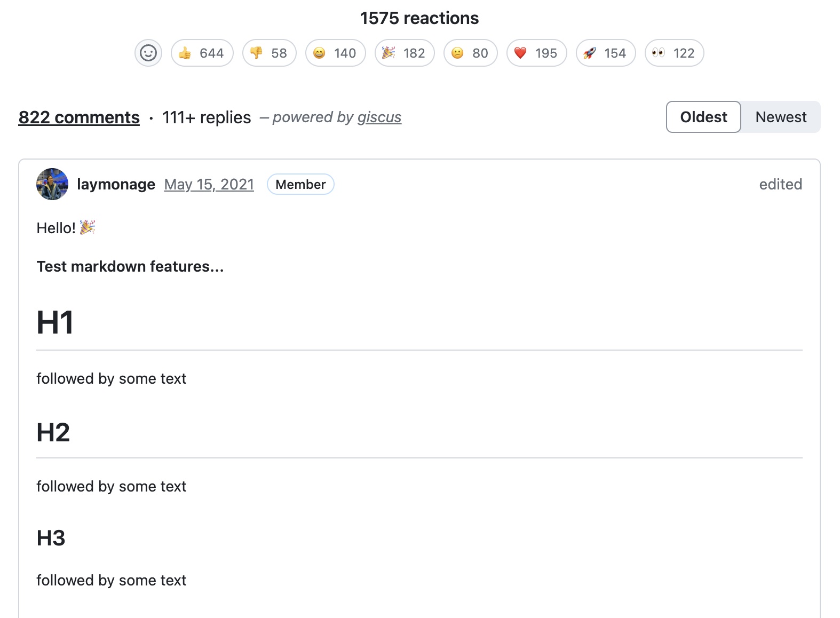Screen dimensions: 840x618
Task: Add a thumbs up reaction
Action: tap(202, 53)
